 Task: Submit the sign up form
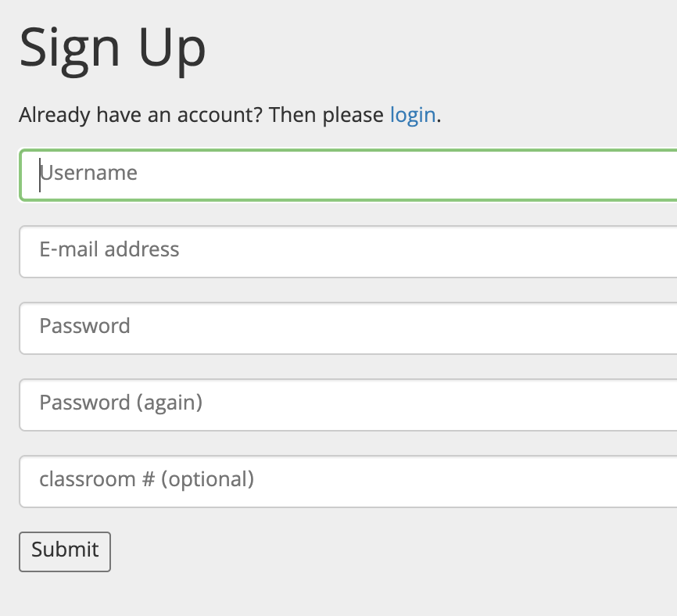click(65, 551)
